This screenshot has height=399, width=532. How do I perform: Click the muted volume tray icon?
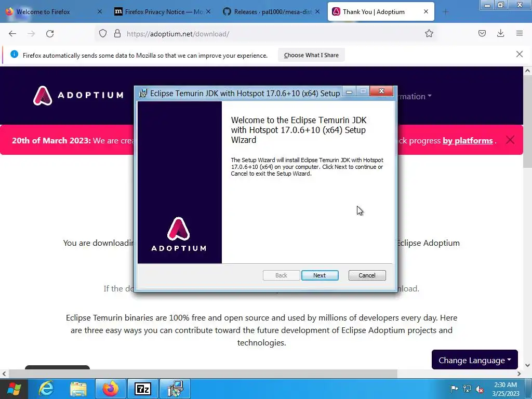pos(480,389)
